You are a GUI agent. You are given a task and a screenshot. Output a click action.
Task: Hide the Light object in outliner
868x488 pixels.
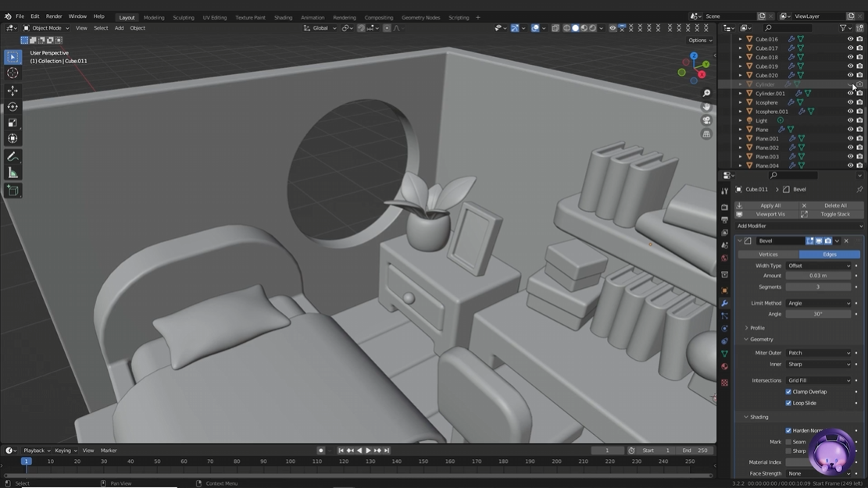coord(850,120)
